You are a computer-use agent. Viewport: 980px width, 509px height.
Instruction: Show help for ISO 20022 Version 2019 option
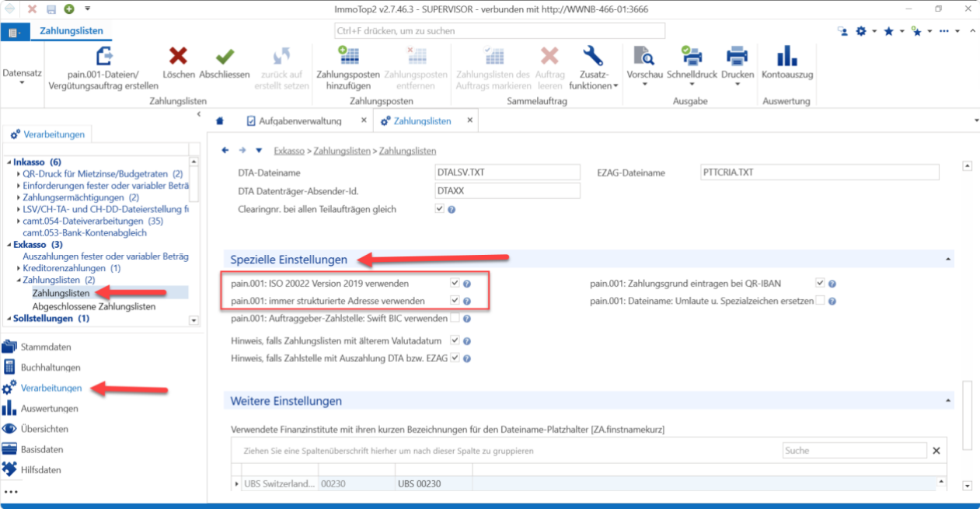point(467,284)
